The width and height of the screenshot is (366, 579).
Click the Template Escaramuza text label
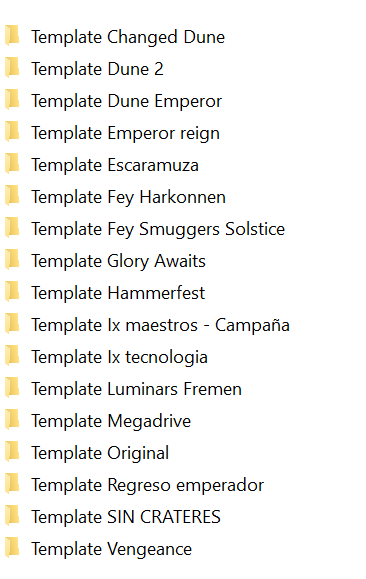coord(115,165)
